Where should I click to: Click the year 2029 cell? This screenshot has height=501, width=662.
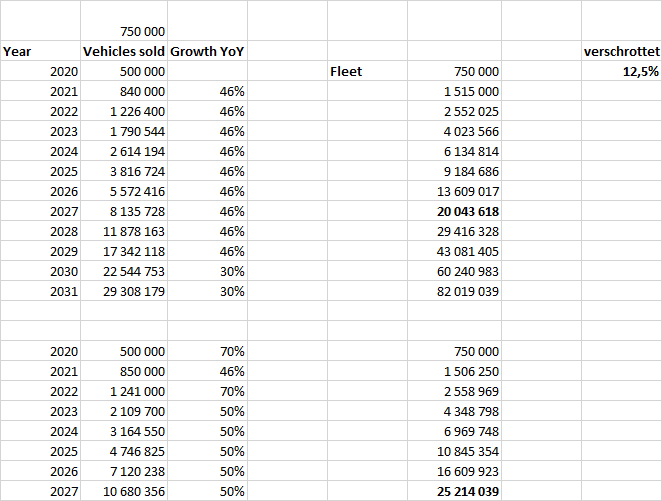40,252
